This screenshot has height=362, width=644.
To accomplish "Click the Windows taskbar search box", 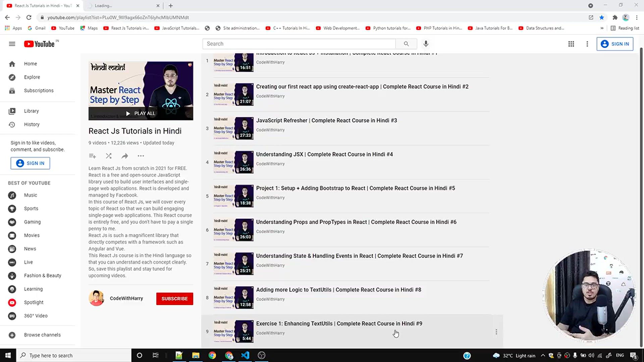I will pyautogui.click(x=74, y=355).
